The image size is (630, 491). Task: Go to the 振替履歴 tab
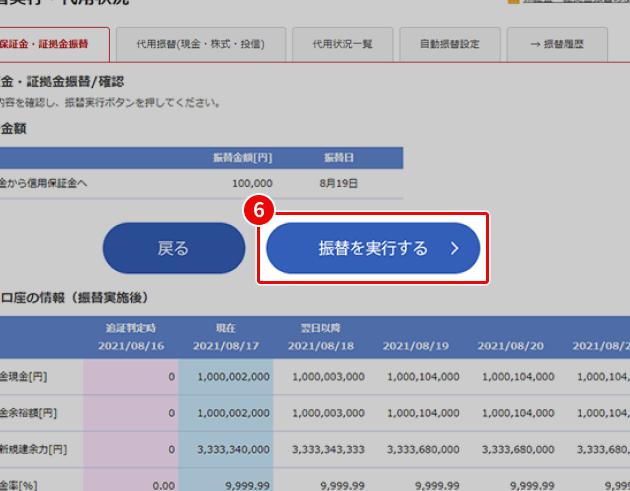click(557, 44)
